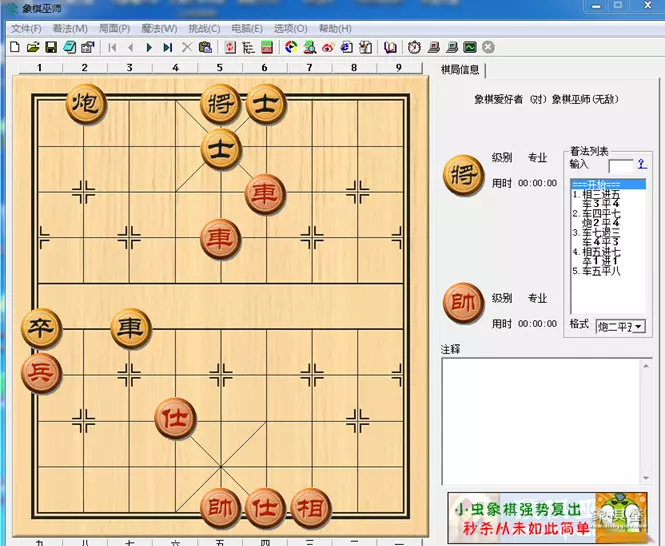
Task: Open the 选项(O) menu
Action: [x=291, y=28]
